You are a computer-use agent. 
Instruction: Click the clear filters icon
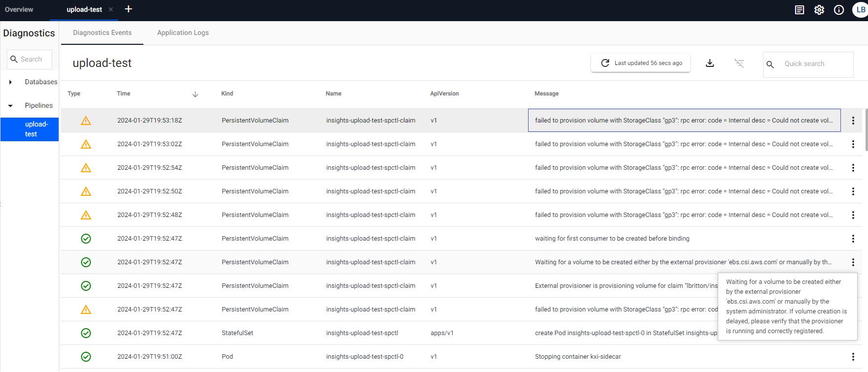(x=739, y=63)
